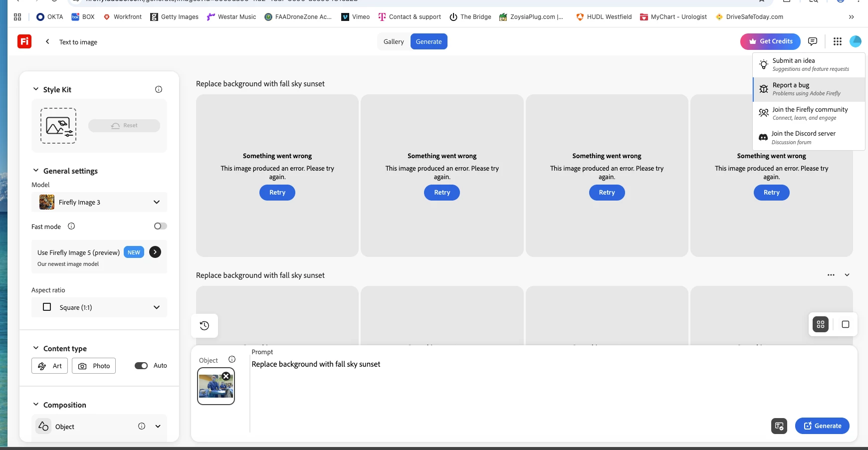
Task: Retry the second errored image
Action: coord(442,193)
